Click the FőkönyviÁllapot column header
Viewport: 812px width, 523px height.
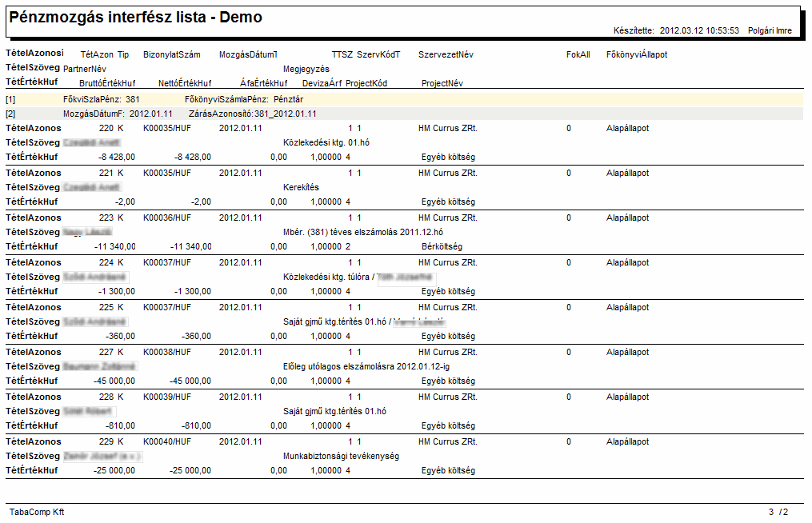637,54
